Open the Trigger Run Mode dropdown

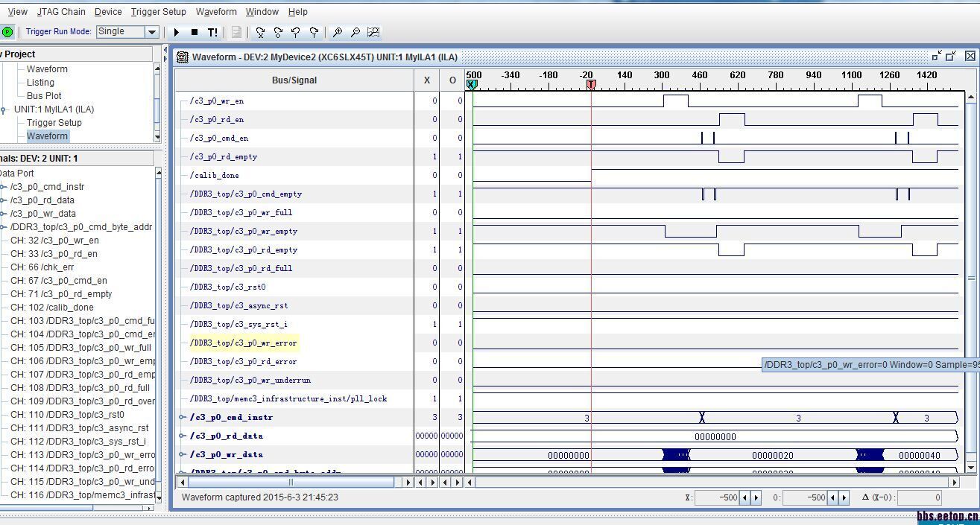point(151,32)
